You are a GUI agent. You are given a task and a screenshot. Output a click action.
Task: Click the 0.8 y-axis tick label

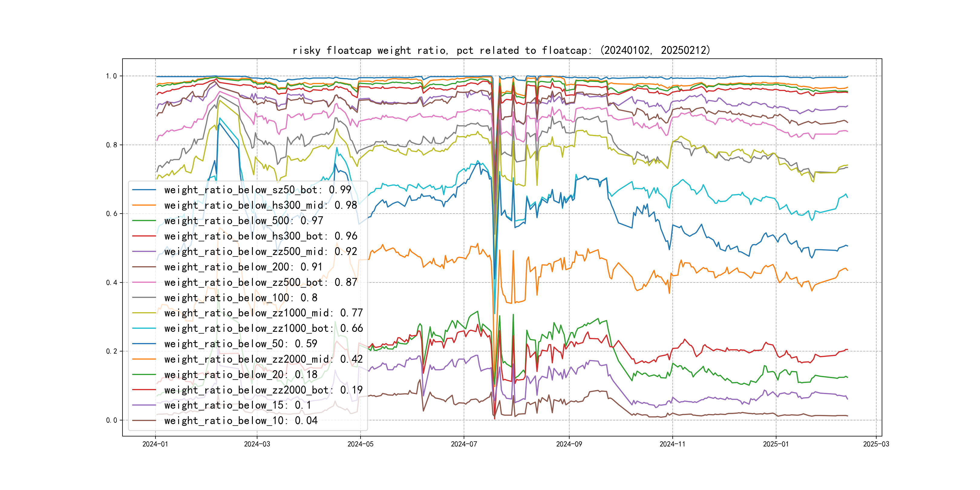point(112,145)
